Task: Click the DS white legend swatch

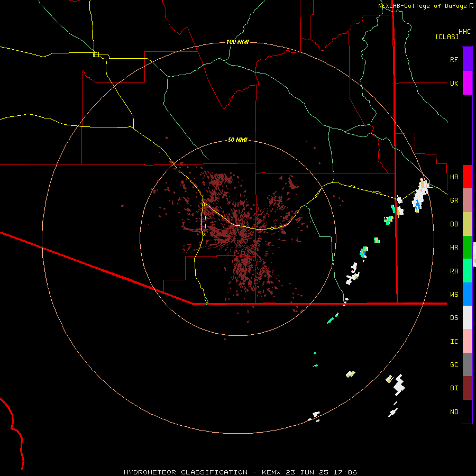Action: tap(467, 317)
